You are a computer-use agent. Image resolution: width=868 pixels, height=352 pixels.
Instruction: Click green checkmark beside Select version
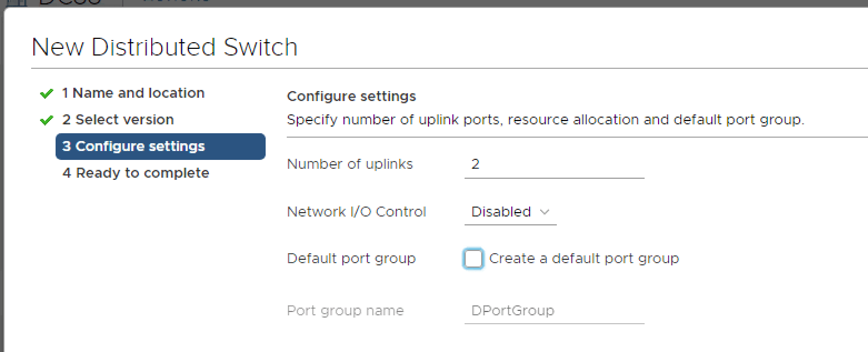coord(47,120)
